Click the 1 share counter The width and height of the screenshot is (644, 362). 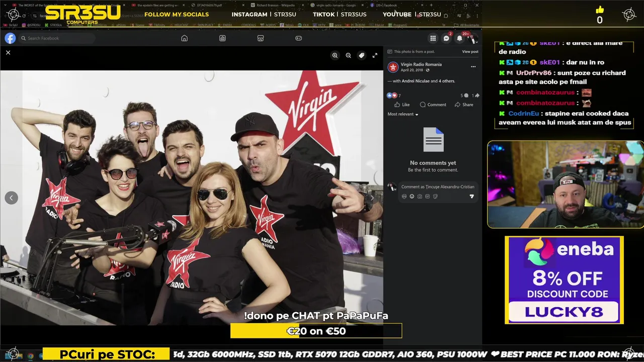[x=475, y=95]
